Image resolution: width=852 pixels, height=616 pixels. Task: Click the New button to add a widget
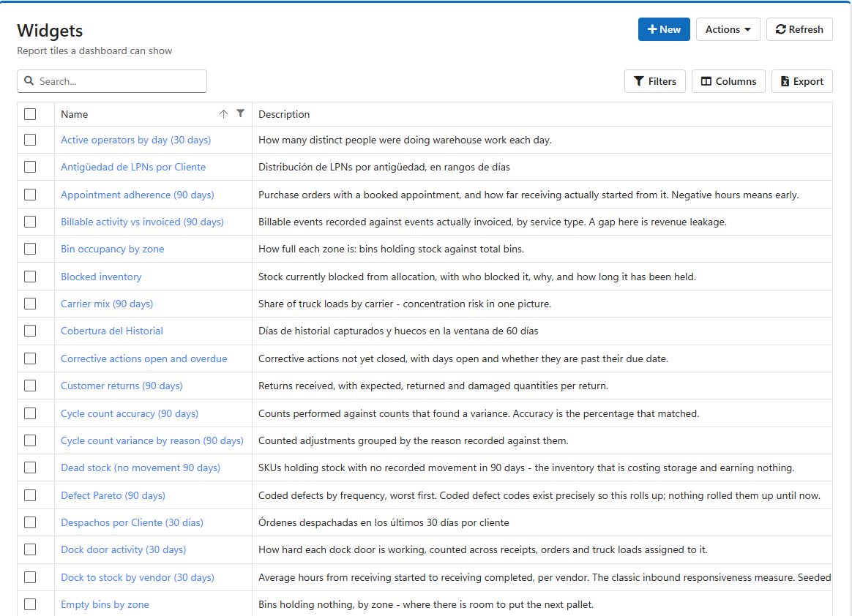point(663,29)
